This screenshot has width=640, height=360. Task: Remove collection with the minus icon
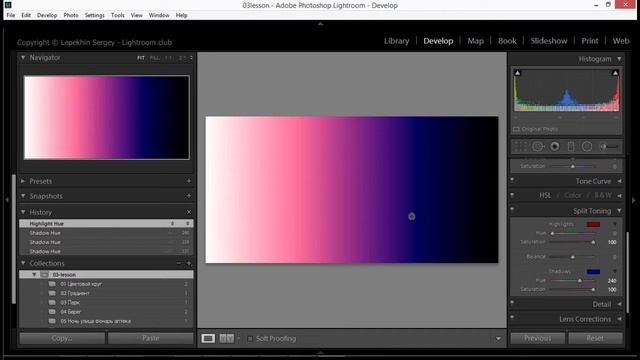pyautogui.click(x=179, y=263)
